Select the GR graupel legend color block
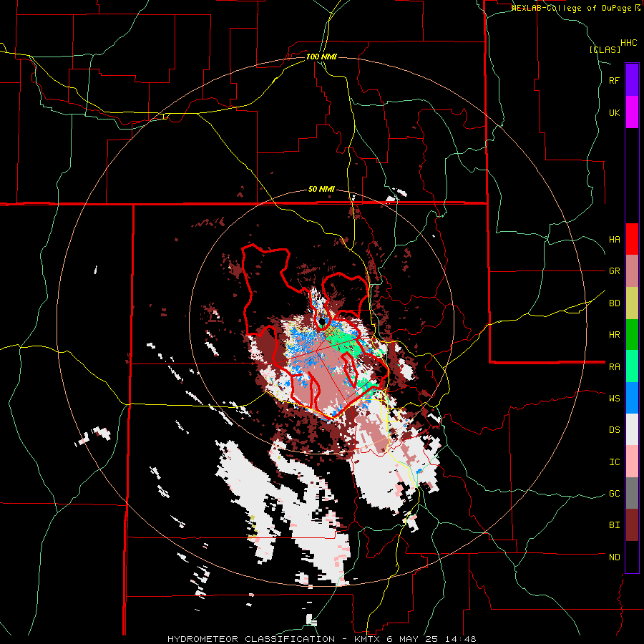The image size is (644, 644). click(632, 271)
